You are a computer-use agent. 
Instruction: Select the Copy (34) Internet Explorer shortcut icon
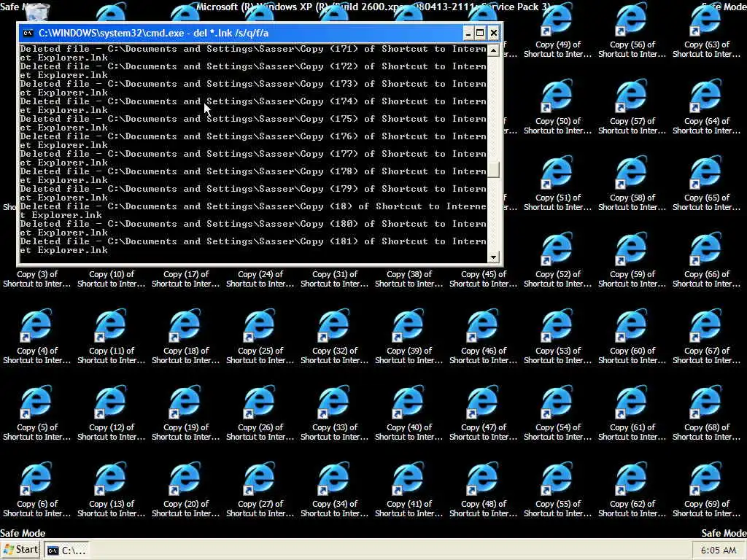coord(334,479)
